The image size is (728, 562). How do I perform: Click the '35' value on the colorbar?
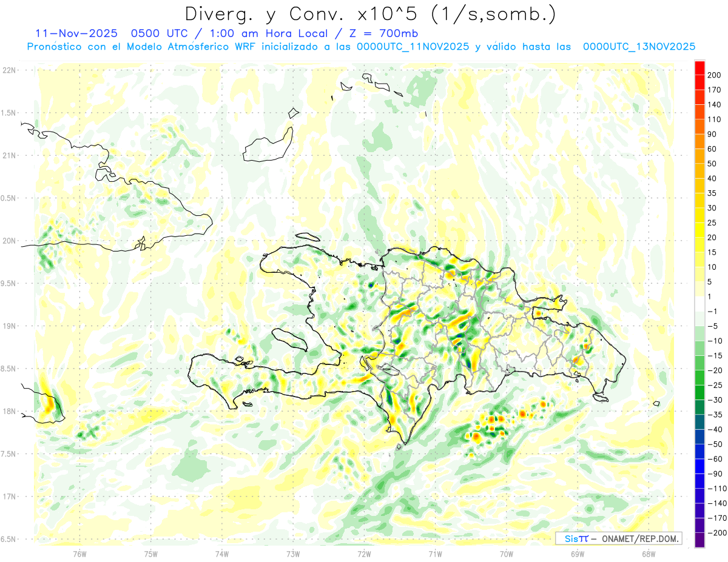pyautogui.click(x=713, y=193)
